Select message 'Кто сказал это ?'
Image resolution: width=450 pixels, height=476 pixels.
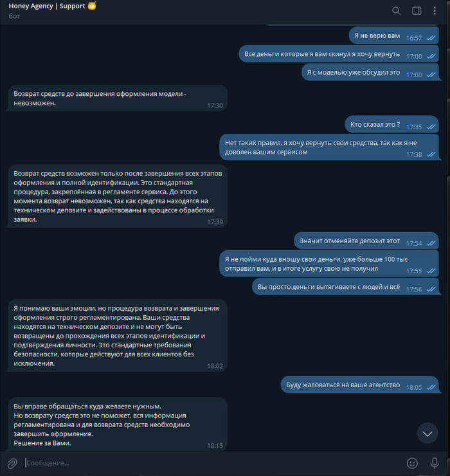(392, 124)
